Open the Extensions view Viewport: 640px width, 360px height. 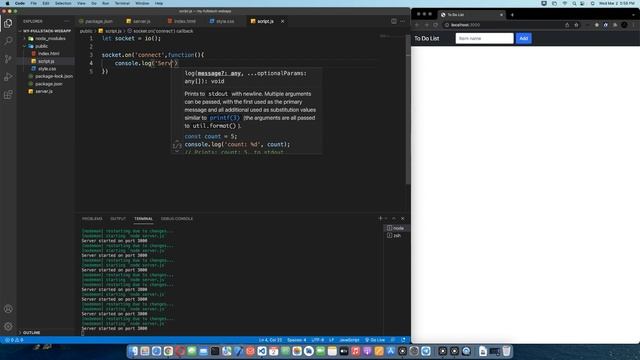(8, 95)
